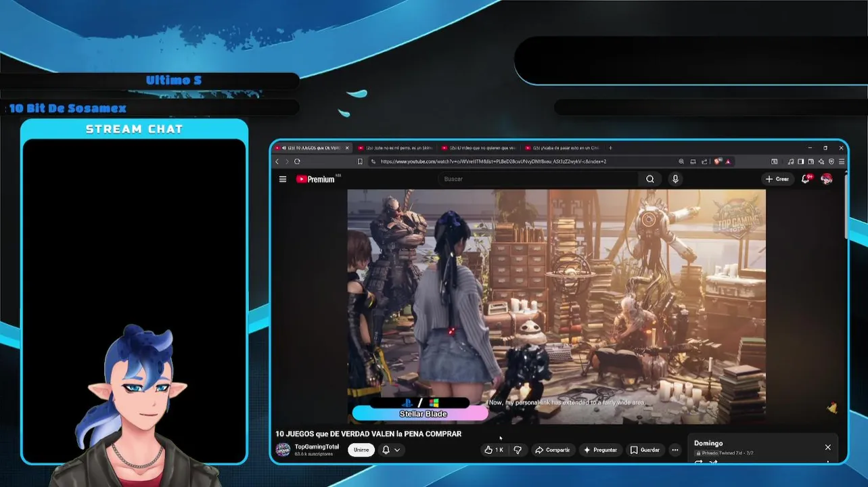Screen dimensions: 868x487
Task: Go forward with browser forward arrow
Action: 287,162
